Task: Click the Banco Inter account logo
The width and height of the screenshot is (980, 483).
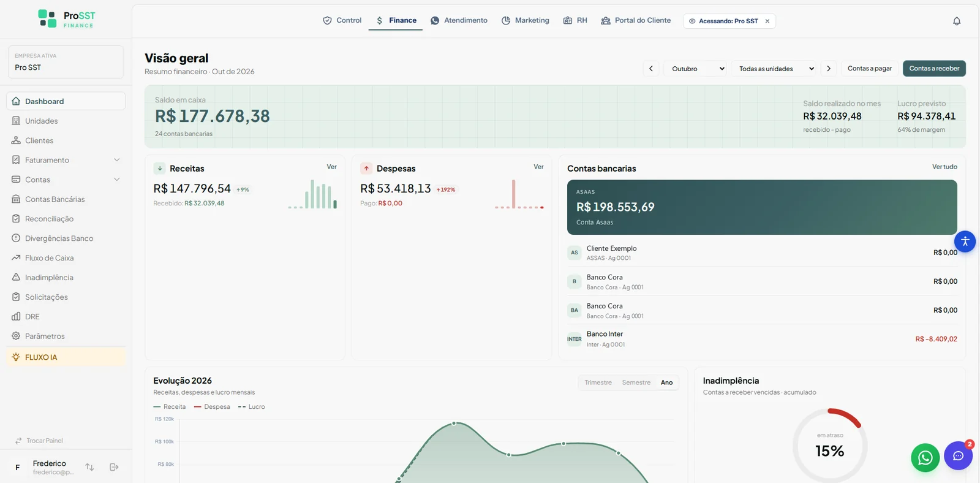Action: [575, 339]
